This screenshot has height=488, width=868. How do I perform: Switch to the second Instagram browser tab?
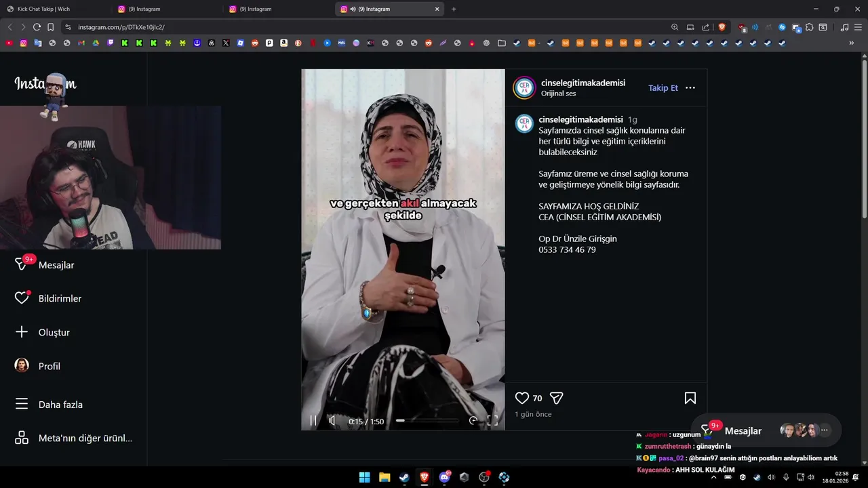point(167,9)
